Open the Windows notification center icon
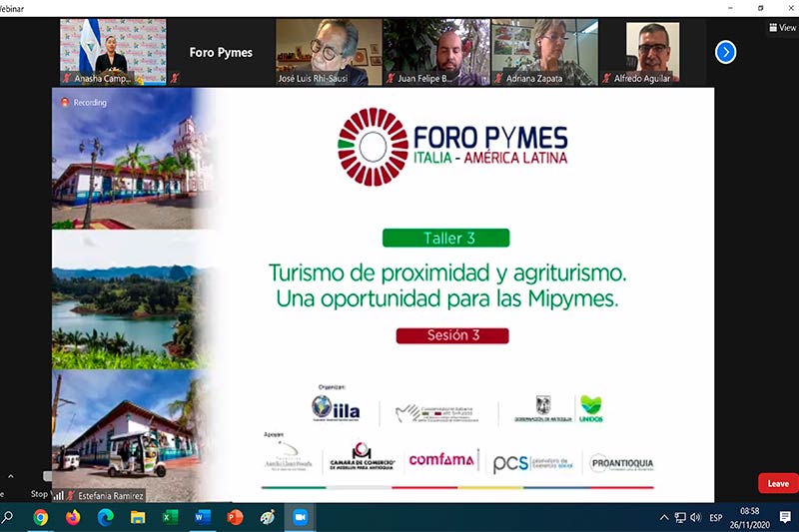Image resolution: width=799 pixels, height=532 pixels. click(x=785, y=518)
